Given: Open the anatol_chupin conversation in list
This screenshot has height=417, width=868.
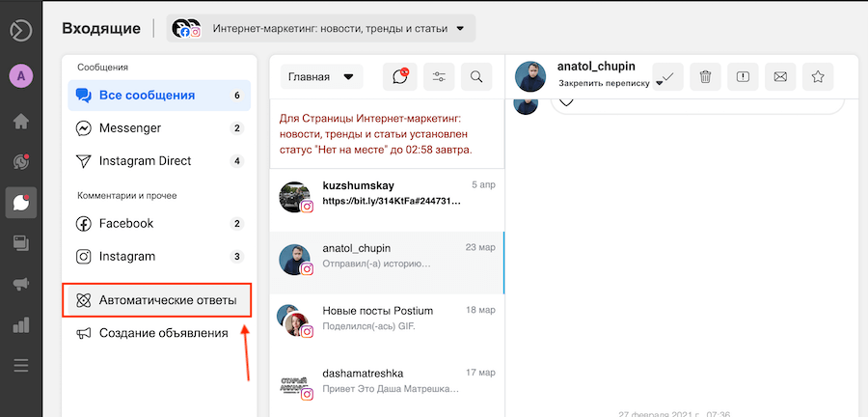Looking at the screenshot, I should [x=387, y=264].
